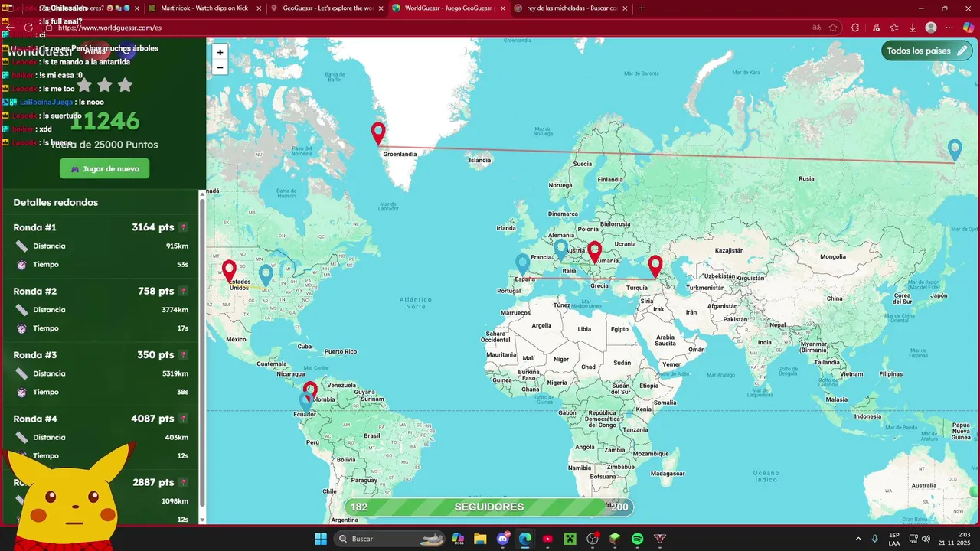Click the 3774km distance value

coord(175,310)
